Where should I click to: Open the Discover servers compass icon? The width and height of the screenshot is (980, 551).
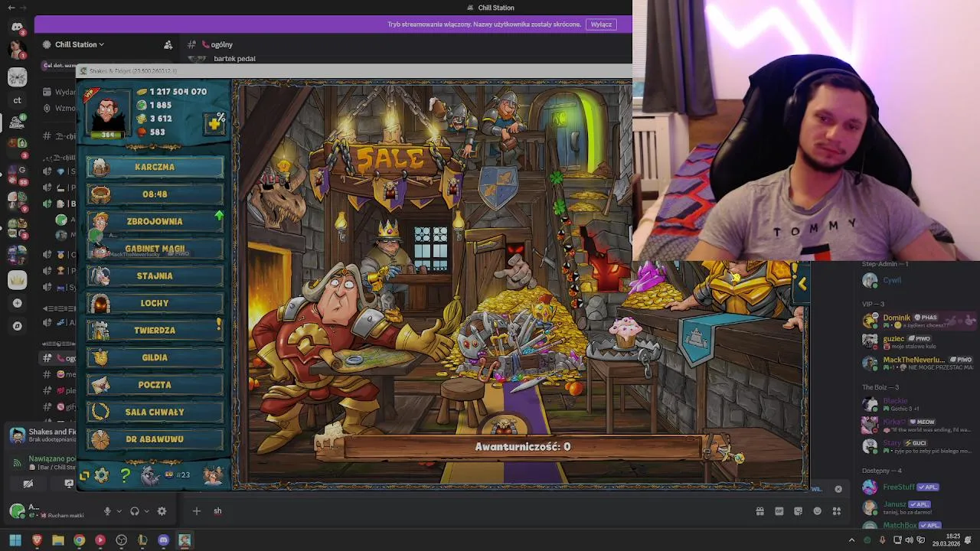pos(17,326)
